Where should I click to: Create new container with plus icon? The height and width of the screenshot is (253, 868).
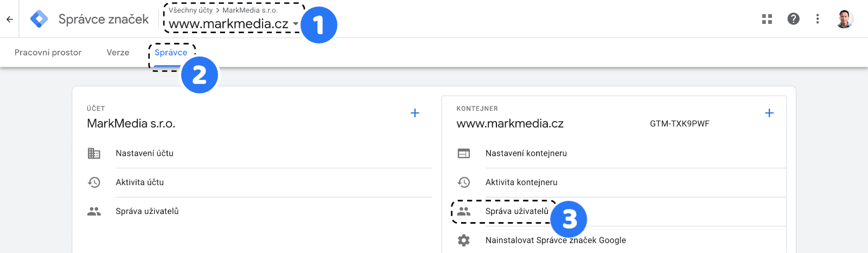(769, 113)
